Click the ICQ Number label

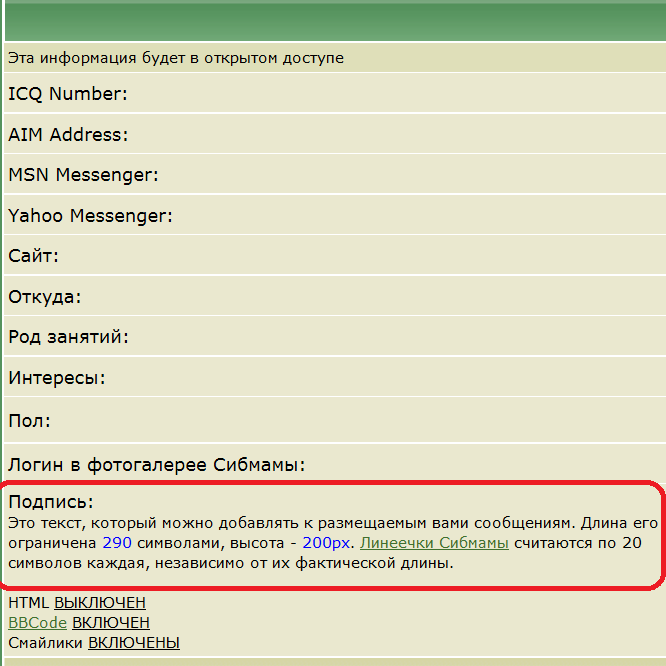tap(68, 94)
